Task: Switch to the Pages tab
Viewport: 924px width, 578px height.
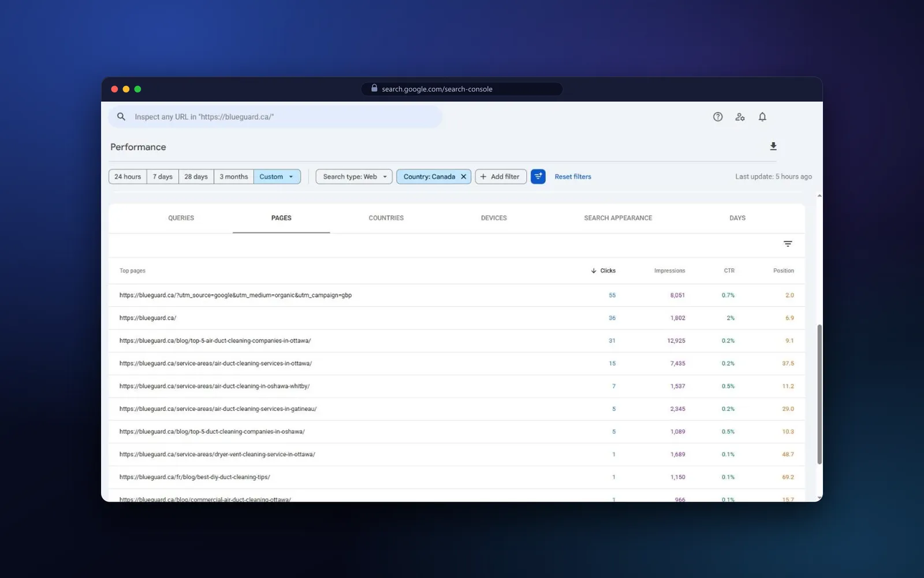Action: coord(281,218)
